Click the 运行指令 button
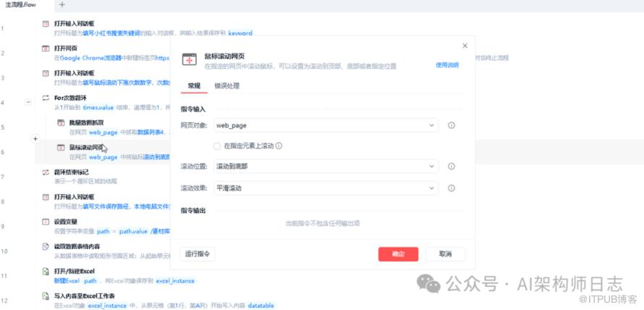 coord(197,254)
